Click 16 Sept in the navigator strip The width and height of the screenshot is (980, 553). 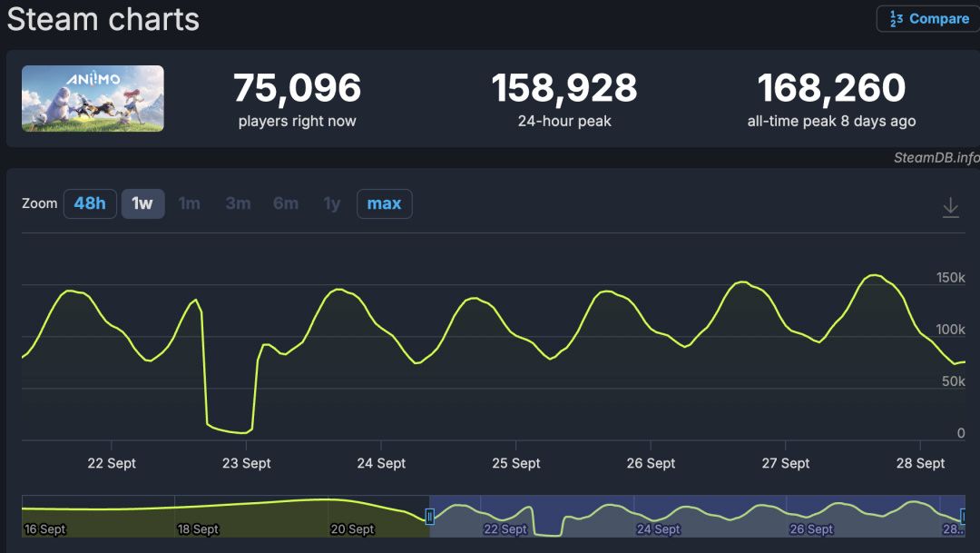[x=45, y=529]
